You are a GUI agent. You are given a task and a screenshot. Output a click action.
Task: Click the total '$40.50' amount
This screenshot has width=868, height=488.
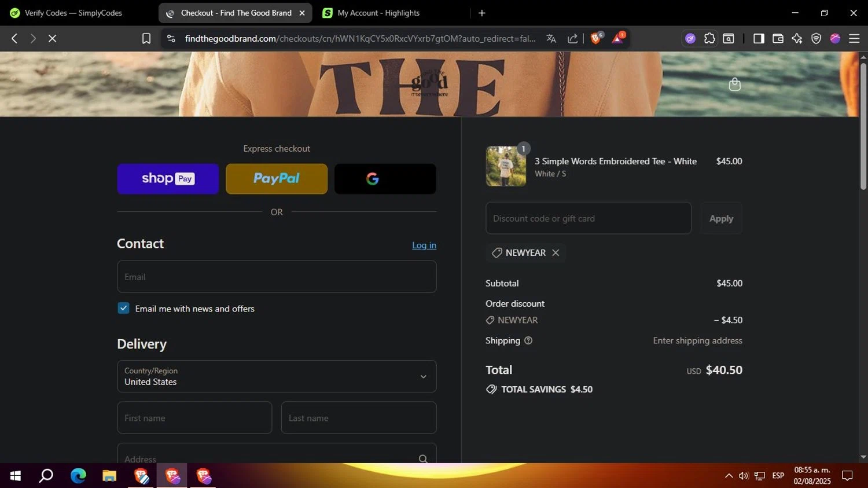[724, 370]
